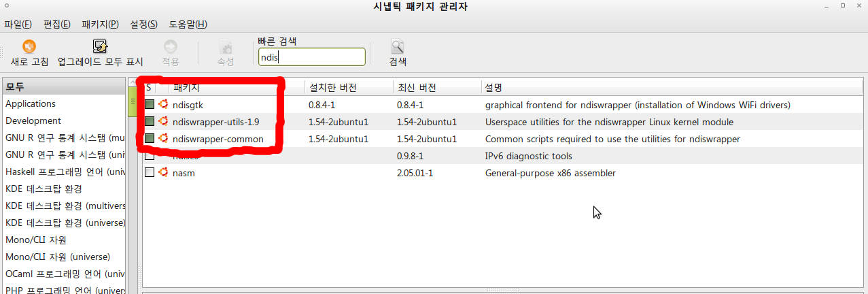Focus the 빠른 검색 quick search field
Viewport: 868px width, 294px height.
[x=312, y=57]
